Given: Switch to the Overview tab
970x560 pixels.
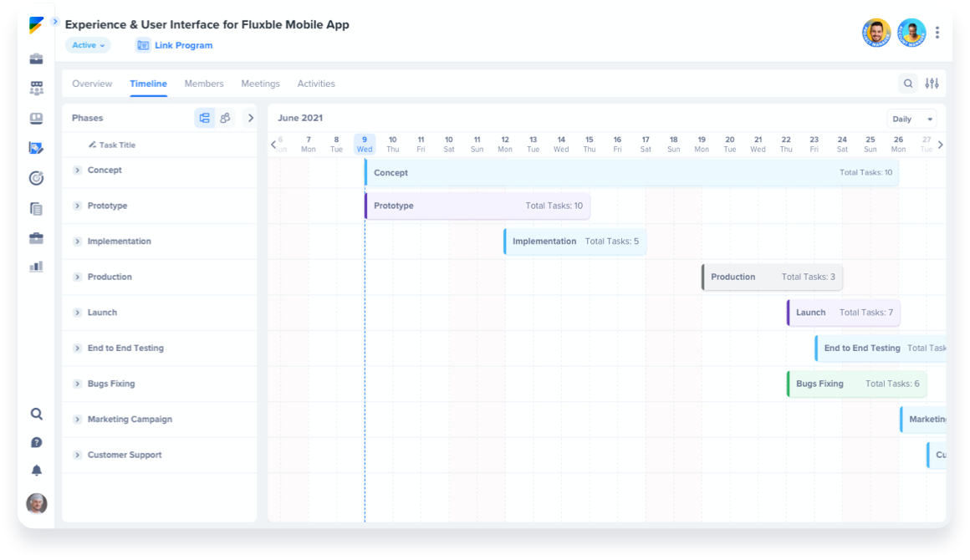Looking at the screenshot, I should [92, 84].
